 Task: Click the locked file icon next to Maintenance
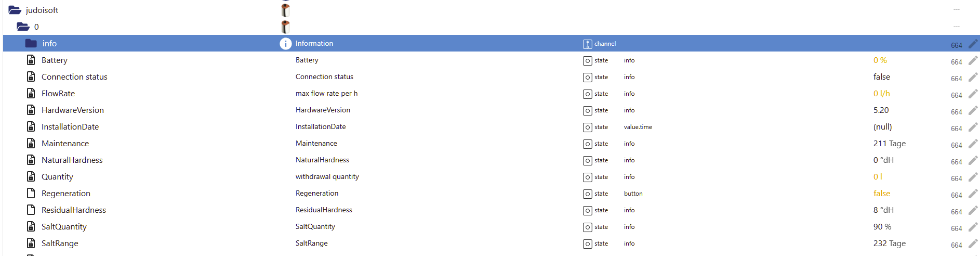(31, 143)
